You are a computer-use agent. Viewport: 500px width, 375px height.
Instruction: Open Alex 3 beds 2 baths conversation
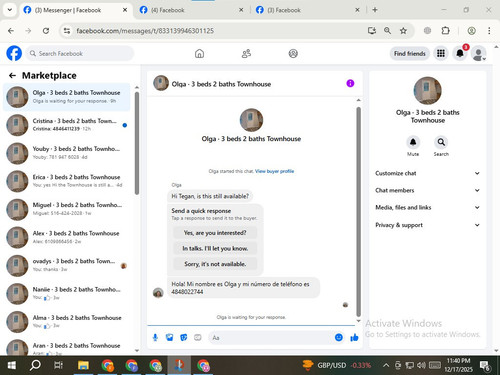67,237
